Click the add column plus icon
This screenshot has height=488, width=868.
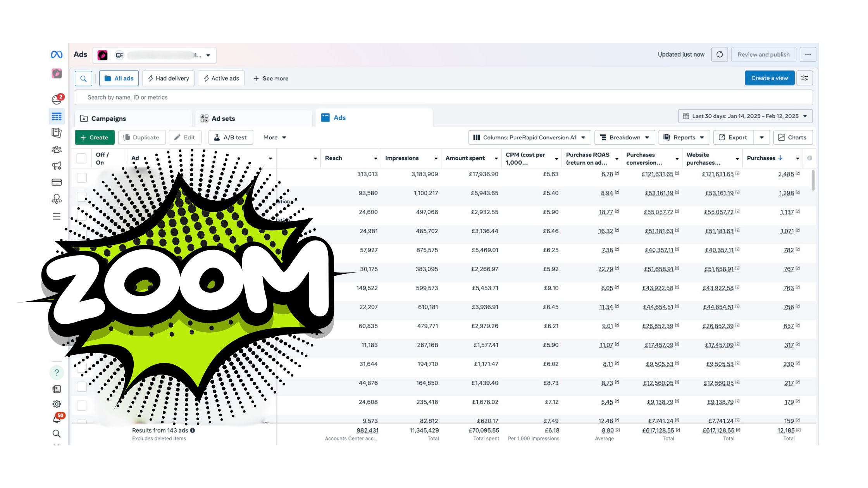[810, 158]
